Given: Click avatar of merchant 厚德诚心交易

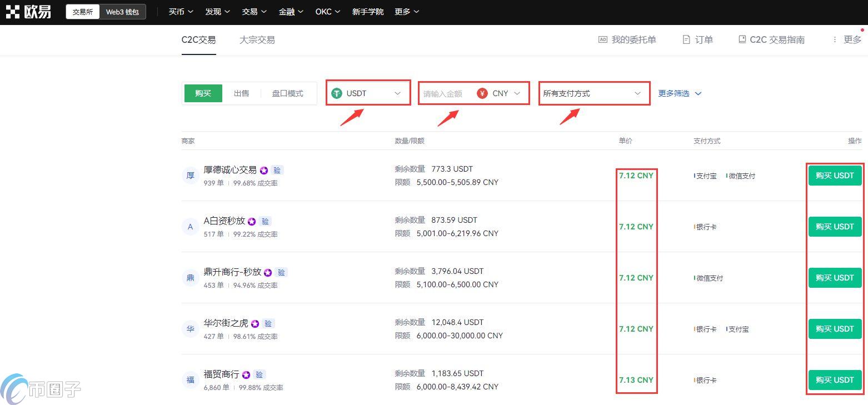Looking at the screenshot, I should tap(190, 176).
